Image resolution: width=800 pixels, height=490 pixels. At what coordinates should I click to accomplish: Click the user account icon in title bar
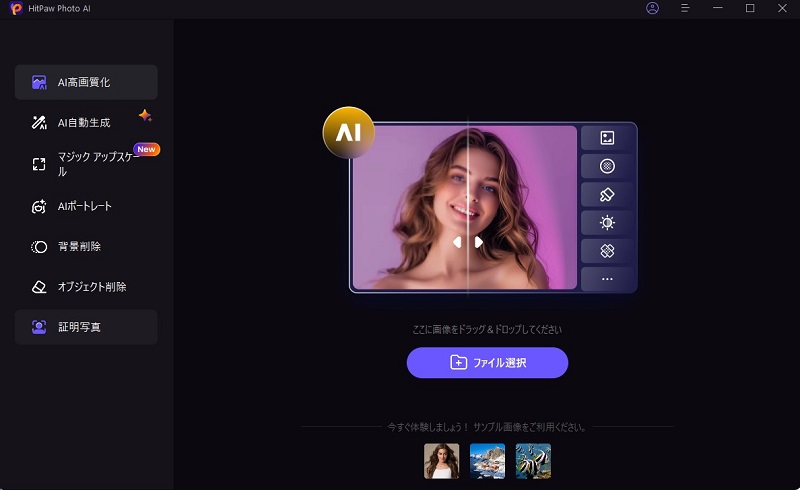click(x=653, y=8)
